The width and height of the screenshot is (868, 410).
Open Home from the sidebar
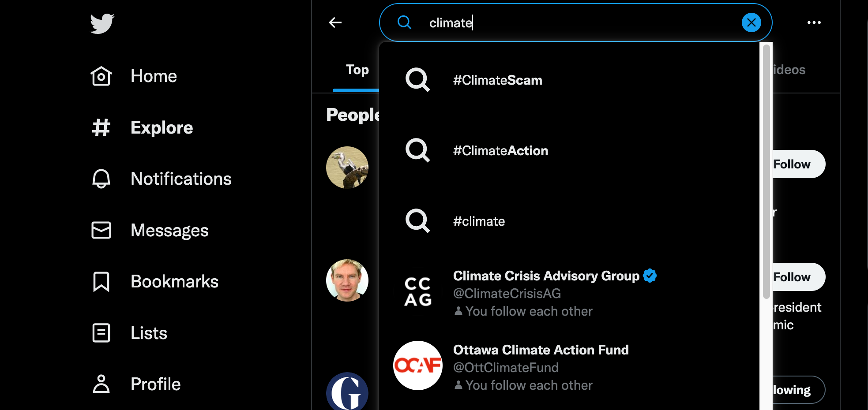click(134, 76)
